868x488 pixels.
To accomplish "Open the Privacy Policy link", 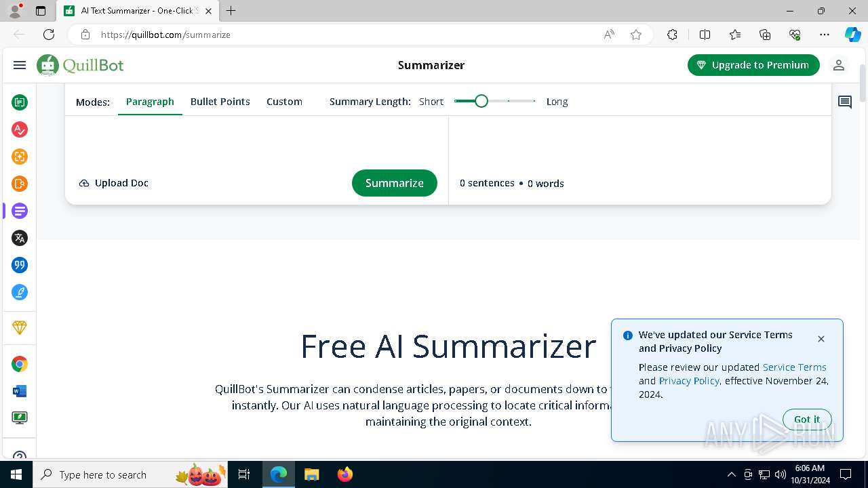I will tap(689, 381).
